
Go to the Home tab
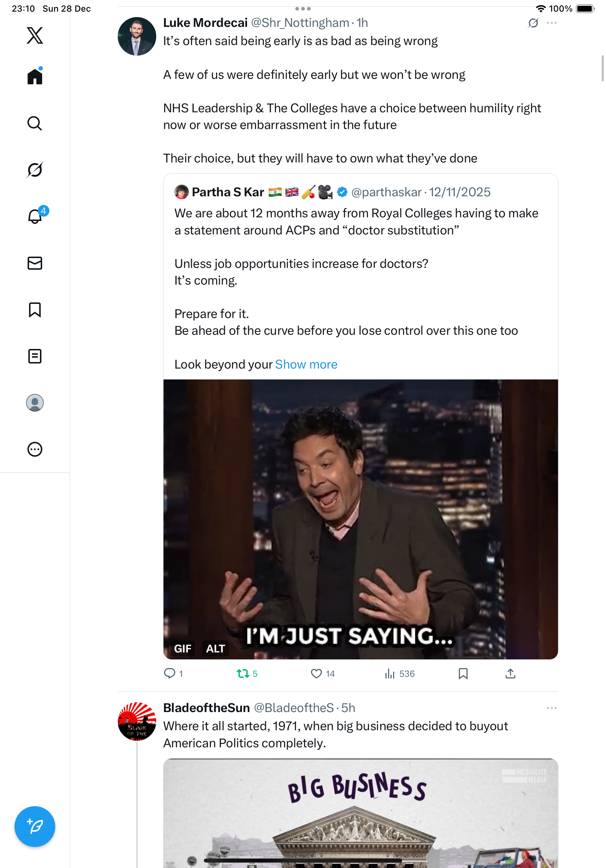tap(35, 76)
